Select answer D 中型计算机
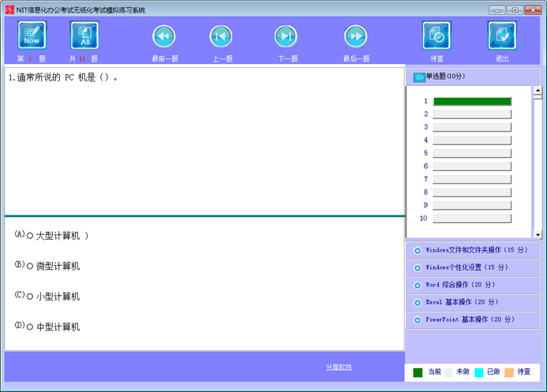 30,327
